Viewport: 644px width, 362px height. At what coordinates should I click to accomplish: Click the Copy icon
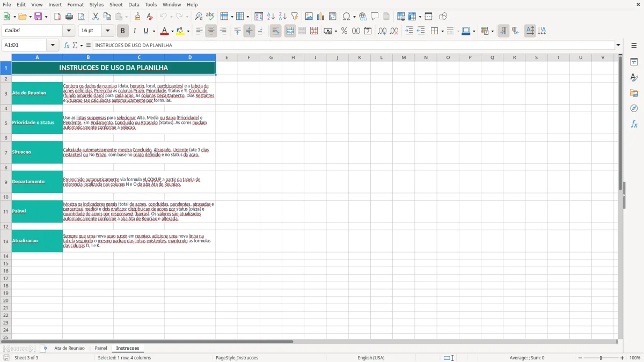point(107,17)
